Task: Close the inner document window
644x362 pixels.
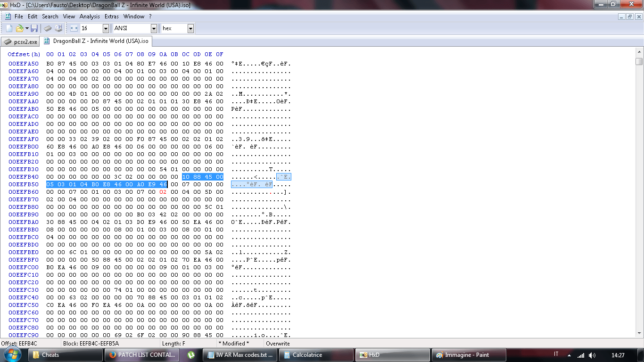Action: coord(638,16)
